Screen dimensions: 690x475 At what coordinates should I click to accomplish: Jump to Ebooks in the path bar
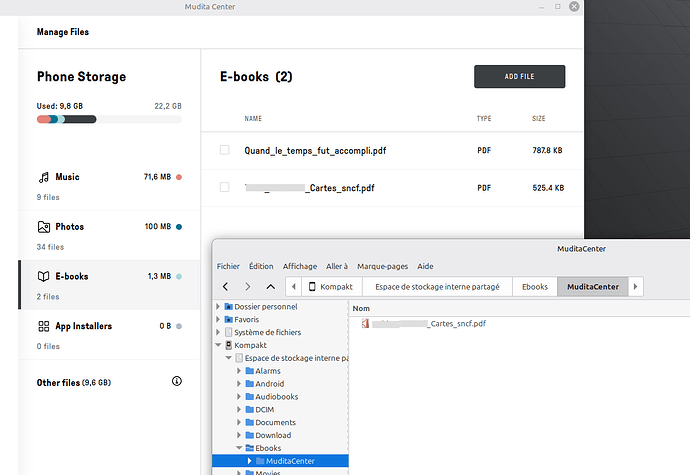pos(534,287)
